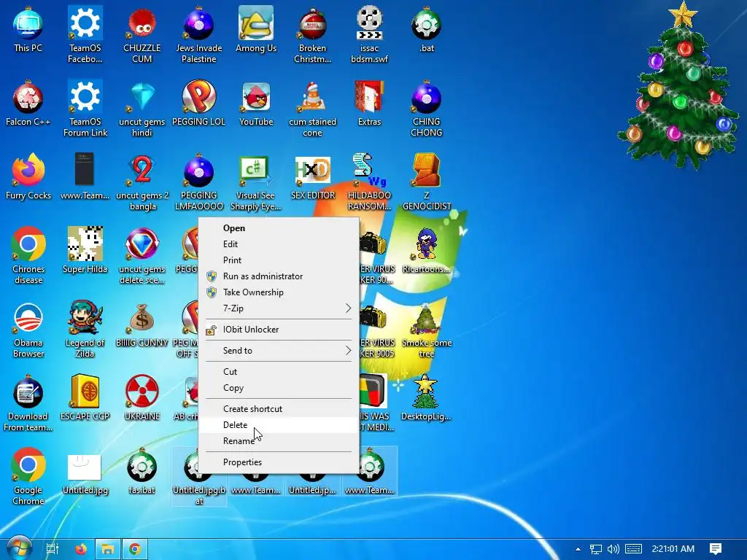Open Properties from the context menu
747x560 pixels.
click(x=279, y=462)
